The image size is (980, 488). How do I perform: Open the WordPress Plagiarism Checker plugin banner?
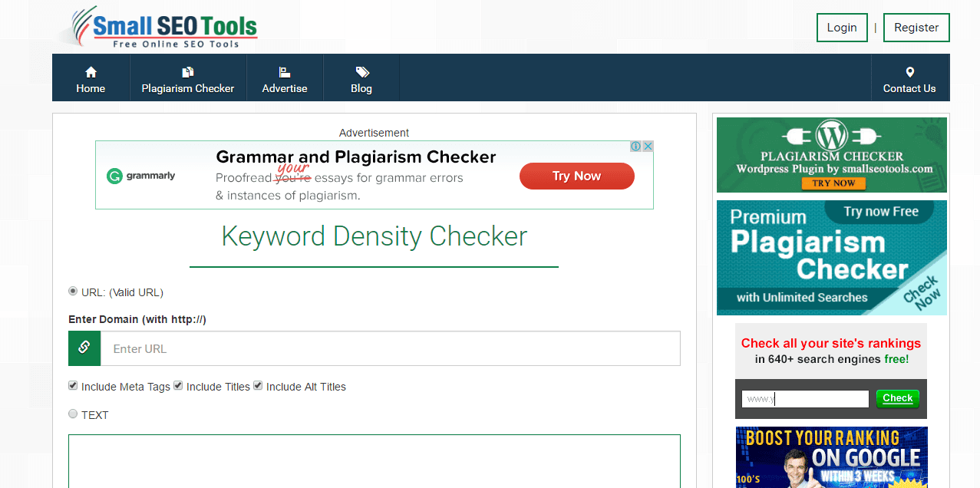832,155
